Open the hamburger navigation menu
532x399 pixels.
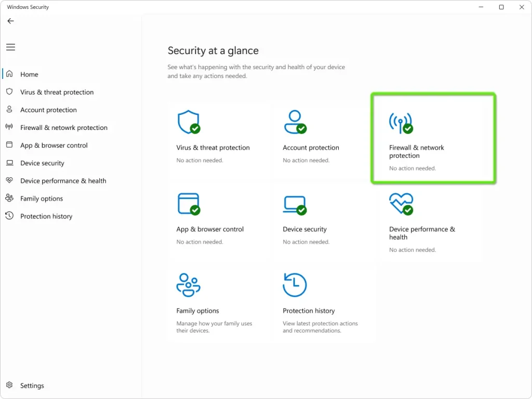pos(10,47)
